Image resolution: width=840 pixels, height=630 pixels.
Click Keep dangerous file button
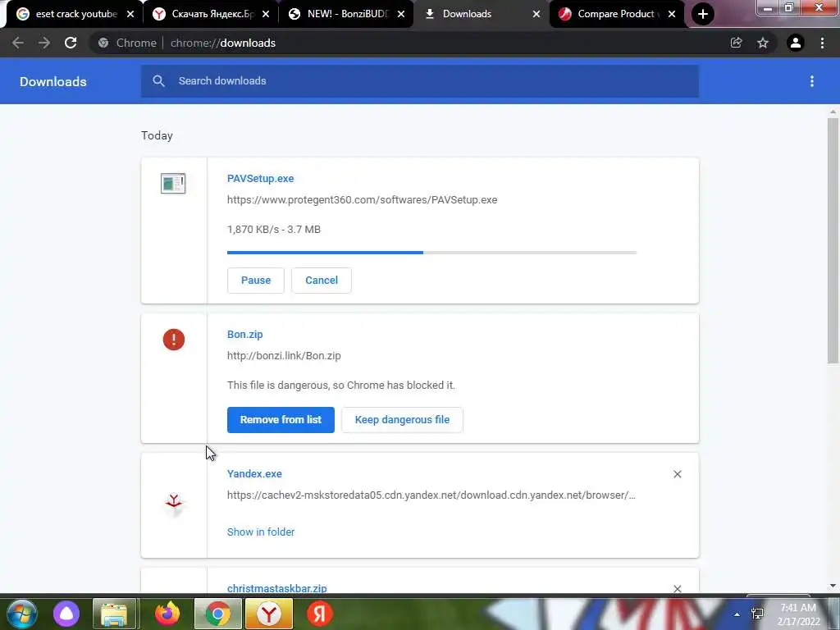402,419
